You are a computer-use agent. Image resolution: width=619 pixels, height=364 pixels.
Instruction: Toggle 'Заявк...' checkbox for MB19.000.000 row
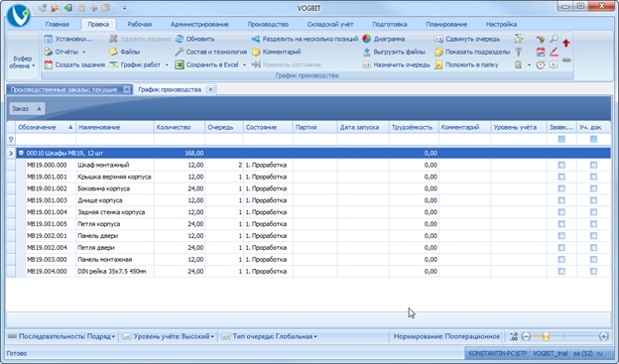click(x=561, y=165)
